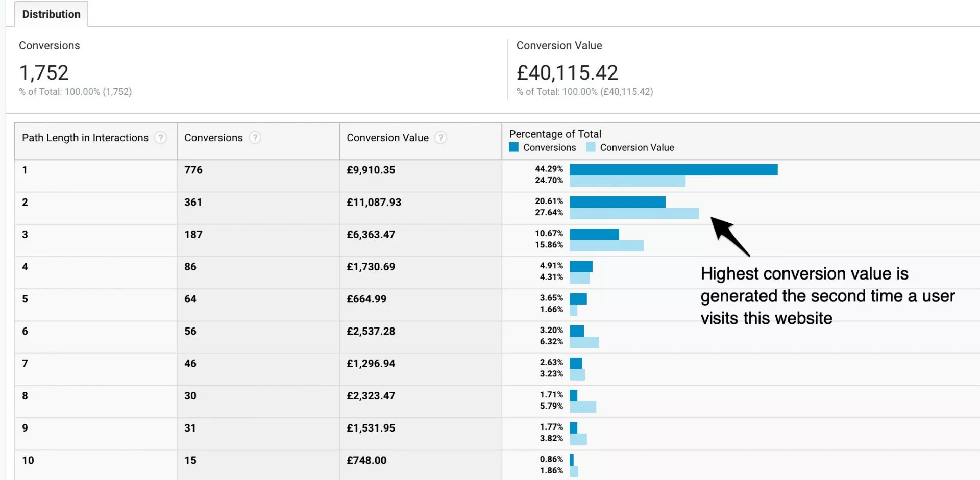Sort table by Conversions column header
This screenshot has height=480, width=980.
(x=213, y=138)
